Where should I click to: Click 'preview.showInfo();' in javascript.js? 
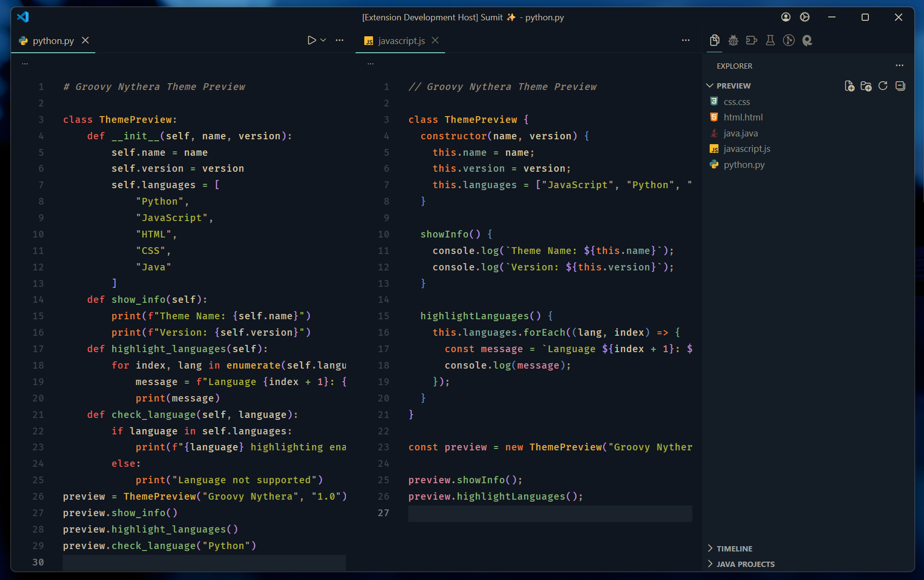pyautogui.click(x=465, y=480)
